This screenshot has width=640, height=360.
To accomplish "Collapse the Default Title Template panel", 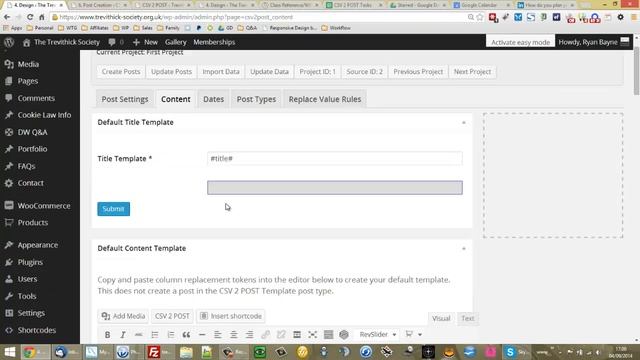I will [464, 122].
